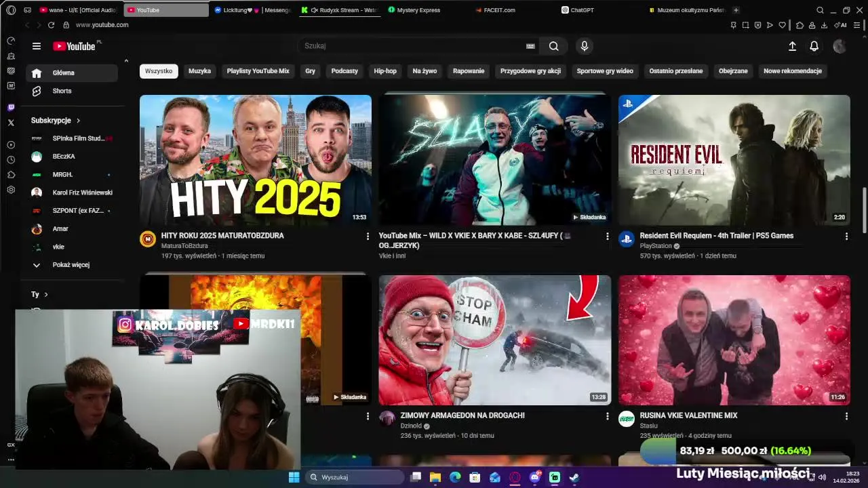Screen dimensions: 868x488
Task: Select the Muzyka filter chip
Action: point(199,71)
